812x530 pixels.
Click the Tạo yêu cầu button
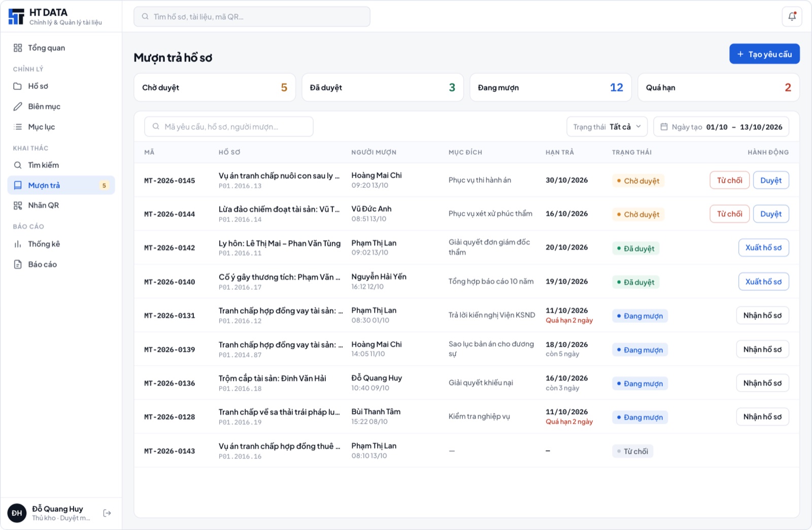click(x=764, y=54)
